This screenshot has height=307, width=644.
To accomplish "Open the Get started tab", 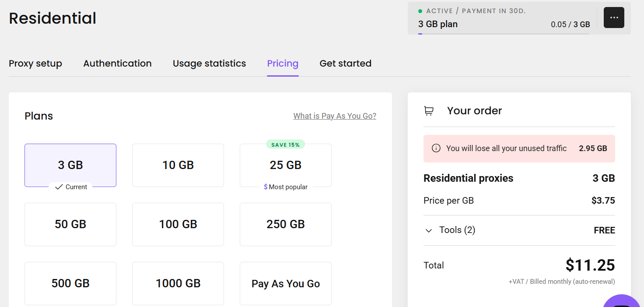I will pos(346,64).
